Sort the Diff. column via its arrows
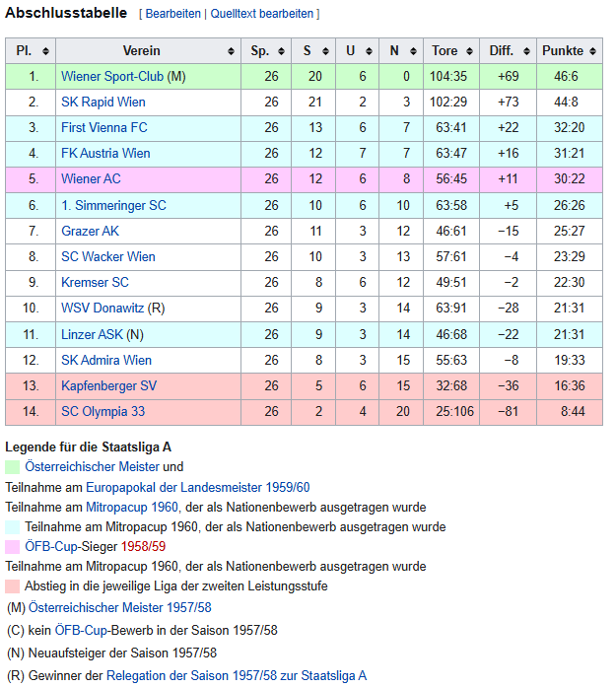The width and height of the screenshot is (616, 688). 527,51
